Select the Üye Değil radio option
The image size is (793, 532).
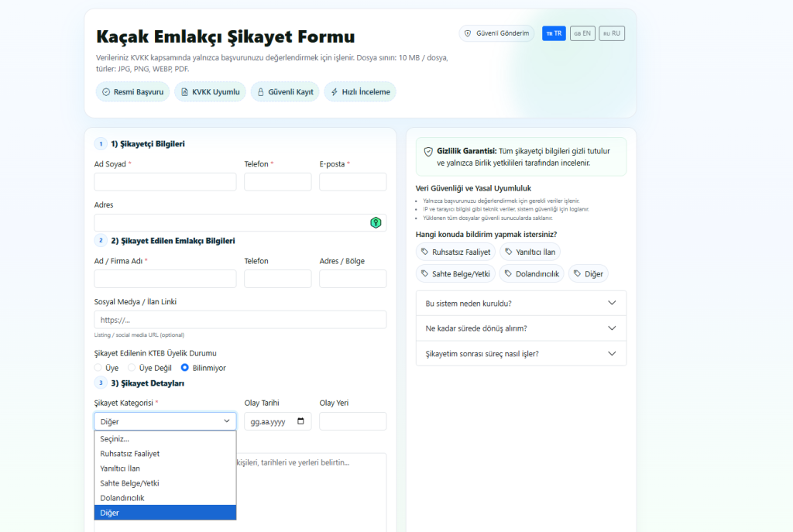pyautogui.click(x=132, y=368)
